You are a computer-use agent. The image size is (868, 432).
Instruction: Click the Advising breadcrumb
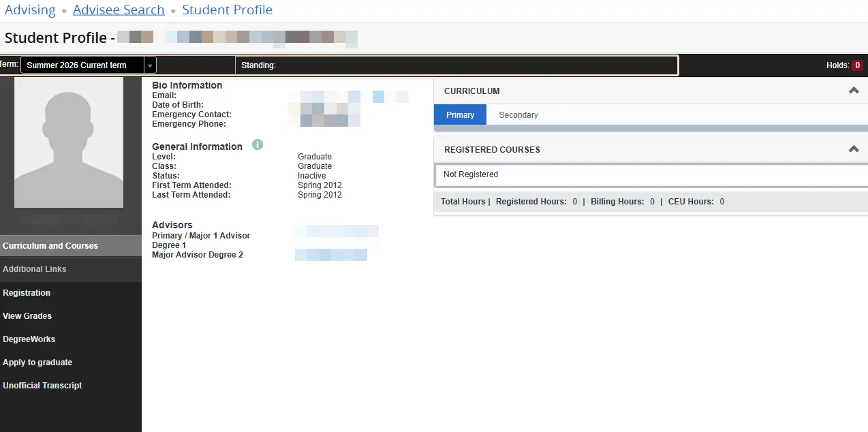[30, 10]
